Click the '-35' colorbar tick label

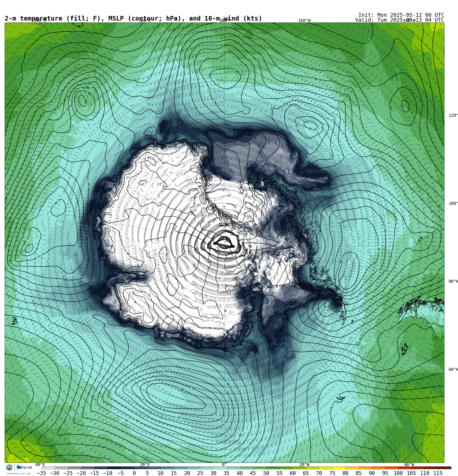click(42, 473)
